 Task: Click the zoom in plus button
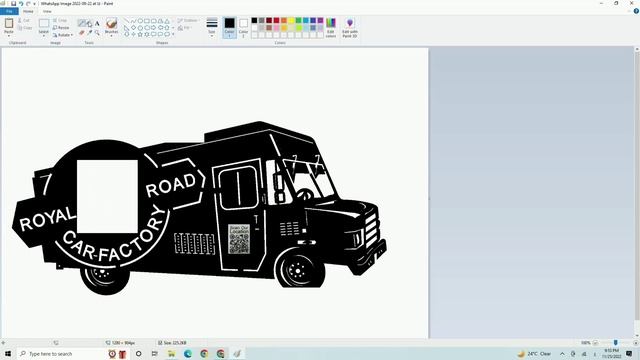pyautogui.click(x=636, y=343)
